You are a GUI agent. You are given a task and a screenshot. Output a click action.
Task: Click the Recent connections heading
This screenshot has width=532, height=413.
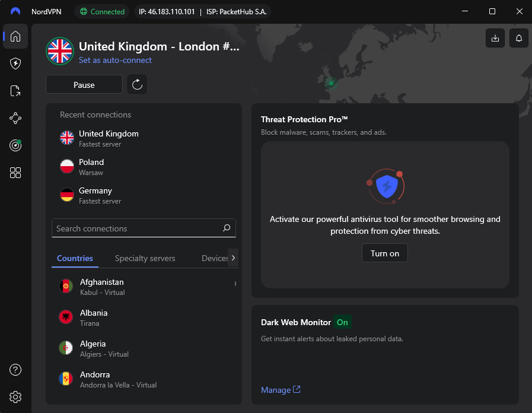point(95,115)
